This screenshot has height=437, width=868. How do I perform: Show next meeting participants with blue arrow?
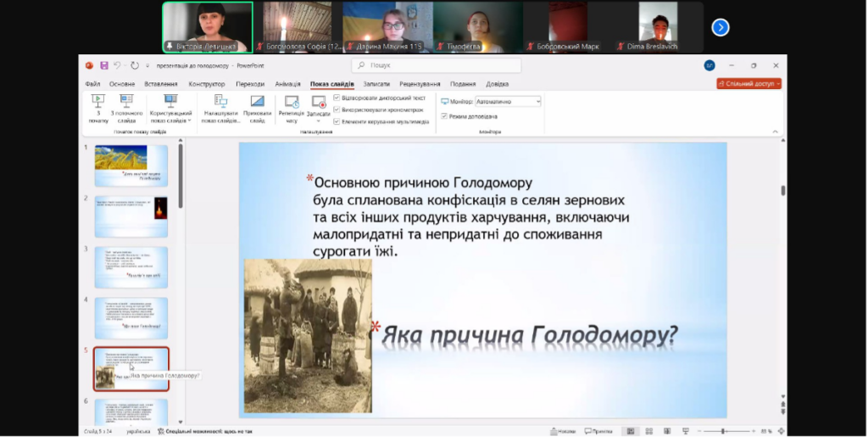(x=721, y=27)
